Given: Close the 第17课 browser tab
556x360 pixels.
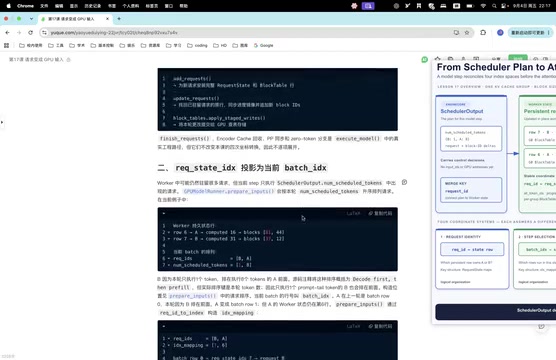Looking at the screenshot, I should click(107, 19).
